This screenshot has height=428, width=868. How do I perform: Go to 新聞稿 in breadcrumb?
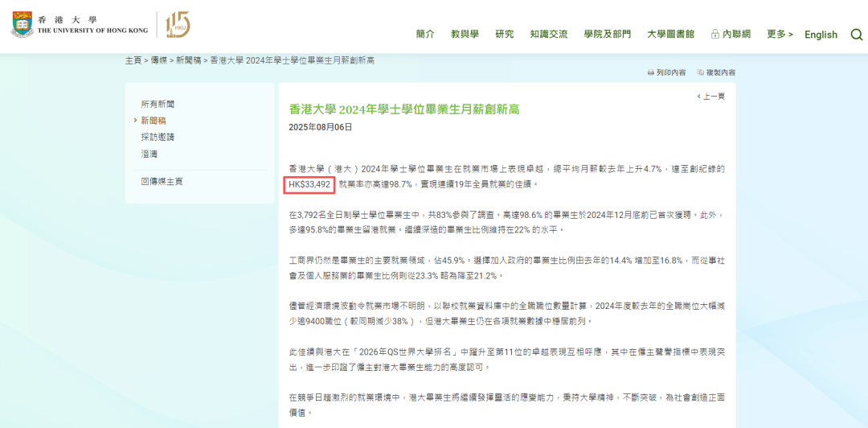[x=189, y=60]
